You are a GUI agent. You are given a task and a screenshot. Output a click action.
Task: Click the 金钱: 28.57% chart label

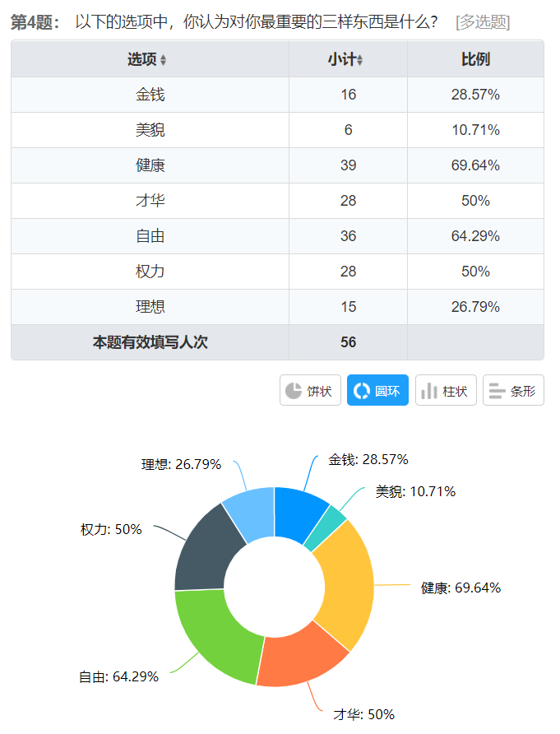(x=368, y=459)
